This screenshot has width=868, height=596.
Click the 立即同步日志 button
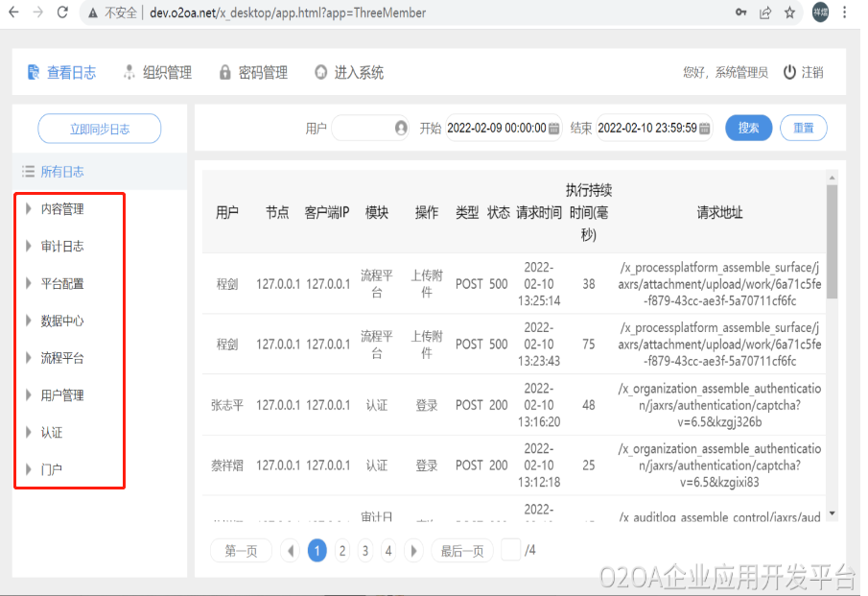click(100, 129)
